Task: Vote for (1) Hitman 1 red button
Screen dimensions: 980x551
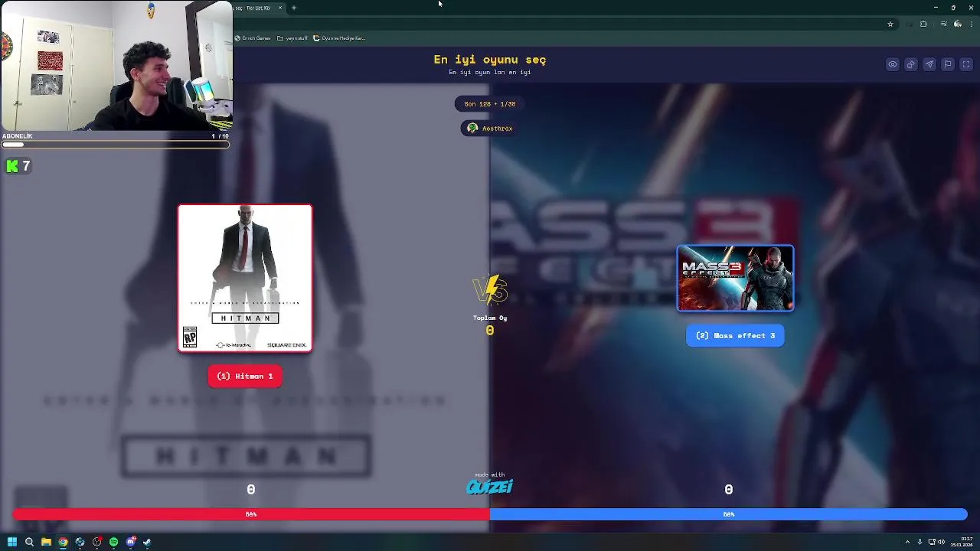Action: coord(245,376)
